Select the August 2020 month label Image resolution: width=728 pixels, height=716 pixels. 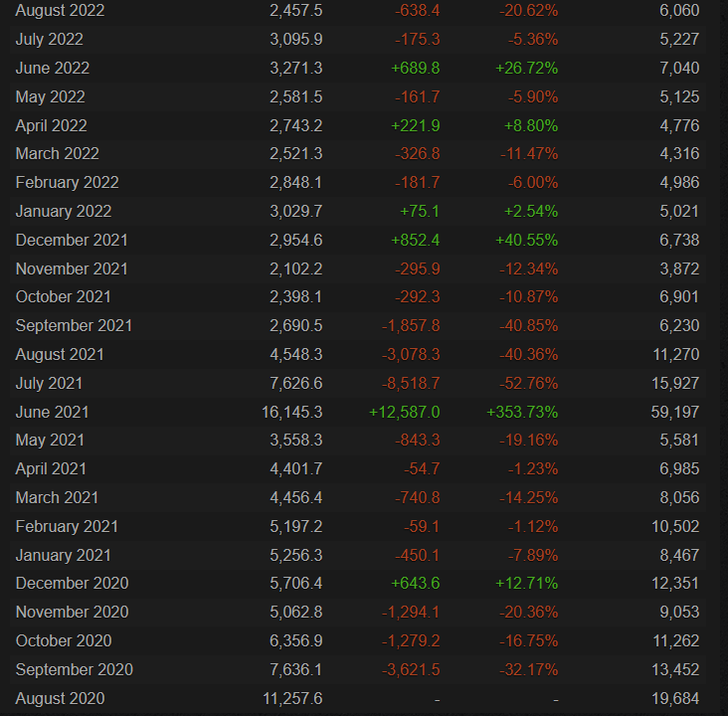(60, 698)
